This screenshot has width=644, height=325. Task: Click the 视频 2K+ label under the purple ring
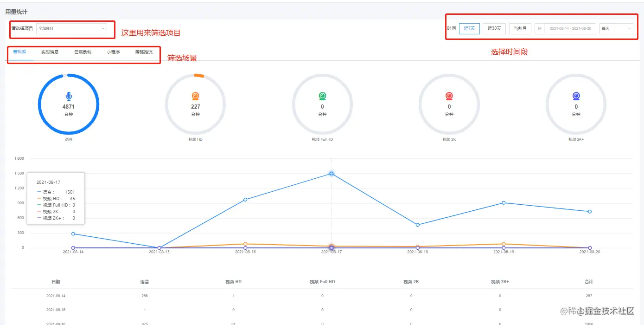576,139
